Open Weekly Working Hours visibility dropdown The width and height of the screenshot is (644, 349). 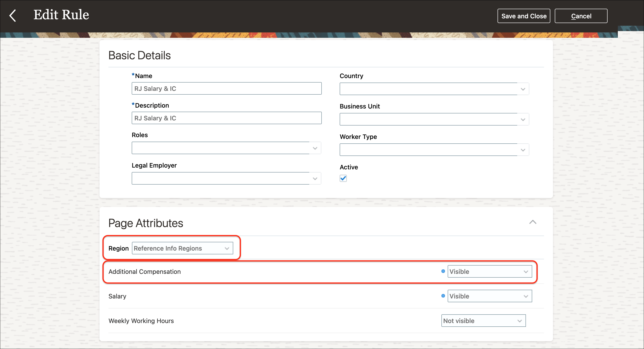[x=483, y=321]
